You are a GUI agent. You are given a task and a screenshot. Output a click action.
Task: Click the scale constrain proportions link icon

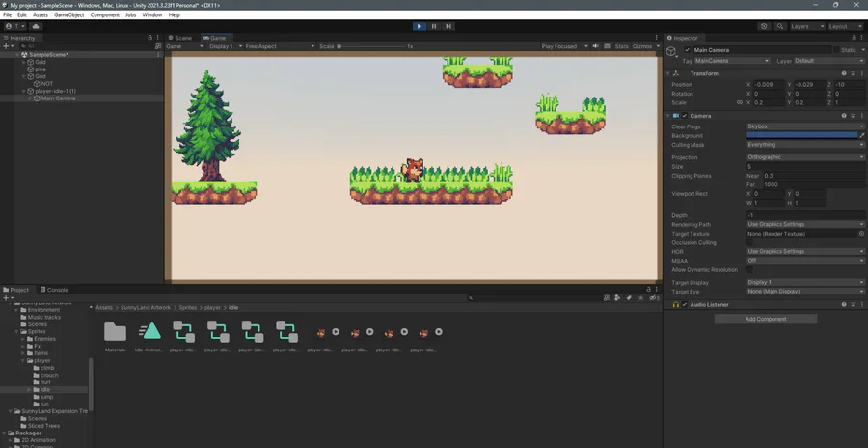739,102
